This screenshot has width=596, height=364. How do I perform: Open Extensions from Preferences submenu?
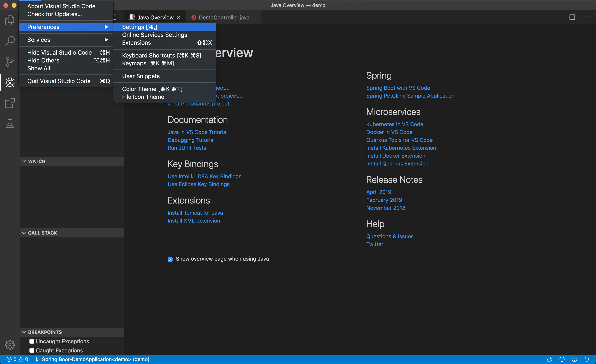pyautogui.click(x=165, y=43)
